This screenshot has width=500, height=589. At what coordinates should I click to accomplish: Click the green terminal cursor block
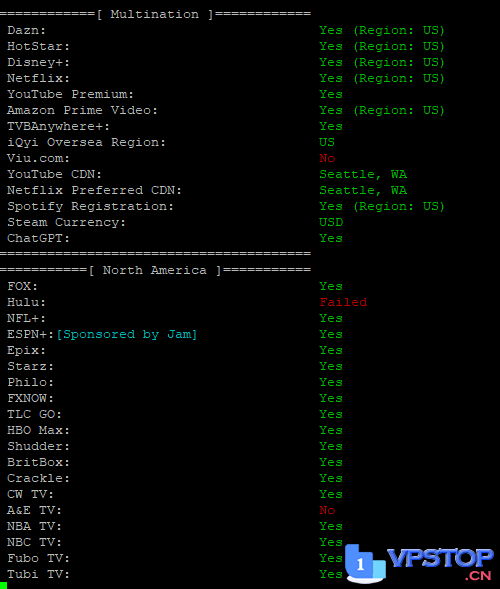(3, 586)
